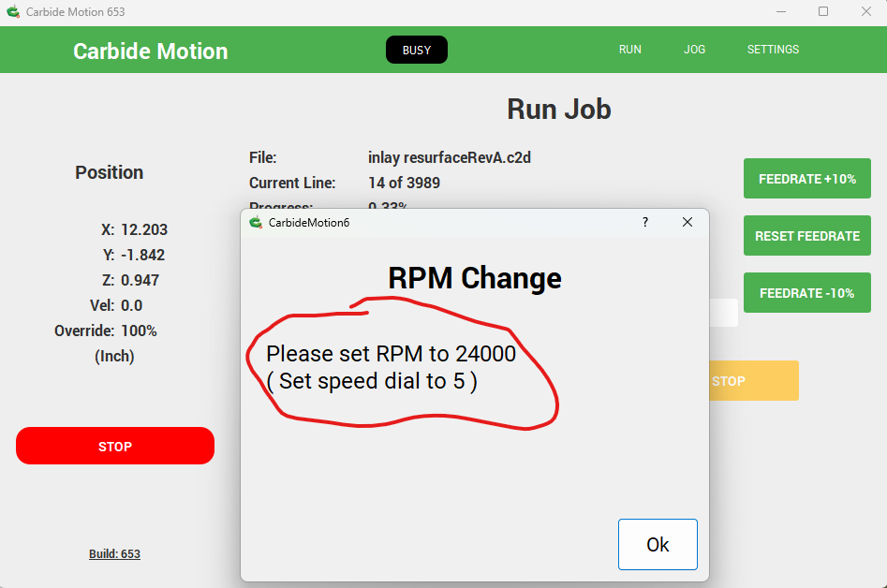This screenshot has width=887, height=588.
Task: Click the Carbide Motion header title
Action: click(x=151, y=51)
